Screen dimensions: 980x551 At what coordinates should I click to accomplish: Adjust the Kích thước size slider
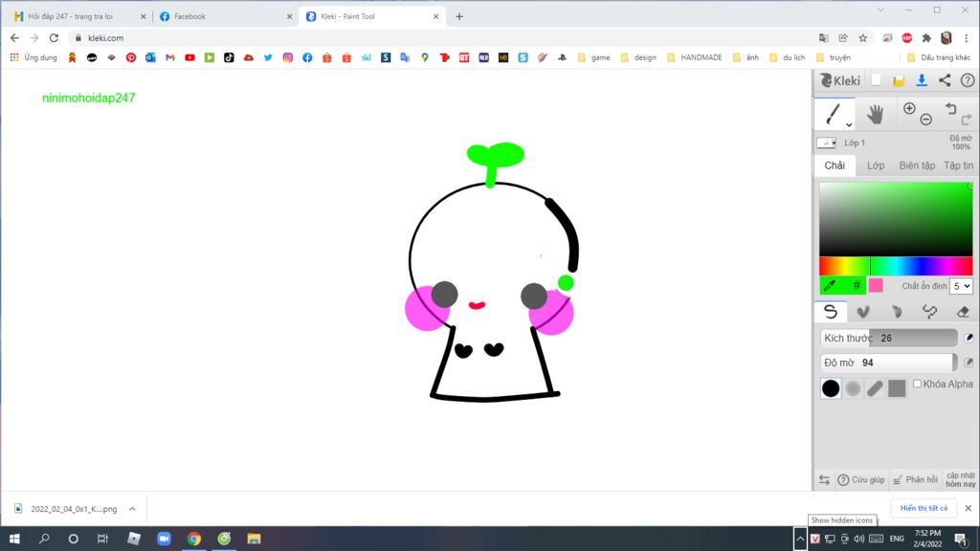click(x=888, y=338)
